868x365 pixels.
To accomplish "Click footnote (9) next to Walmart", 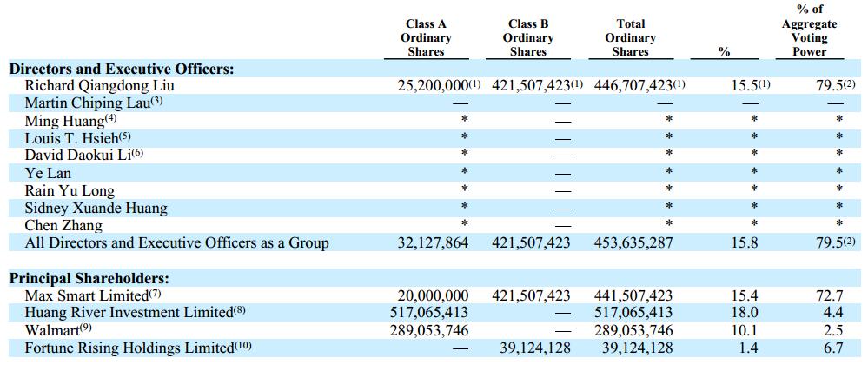I will coord(86,328).
